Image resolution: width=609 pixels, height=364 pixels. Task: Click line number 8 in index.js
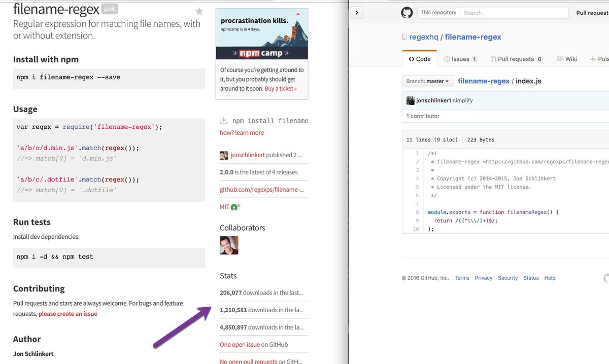[417, 212]
